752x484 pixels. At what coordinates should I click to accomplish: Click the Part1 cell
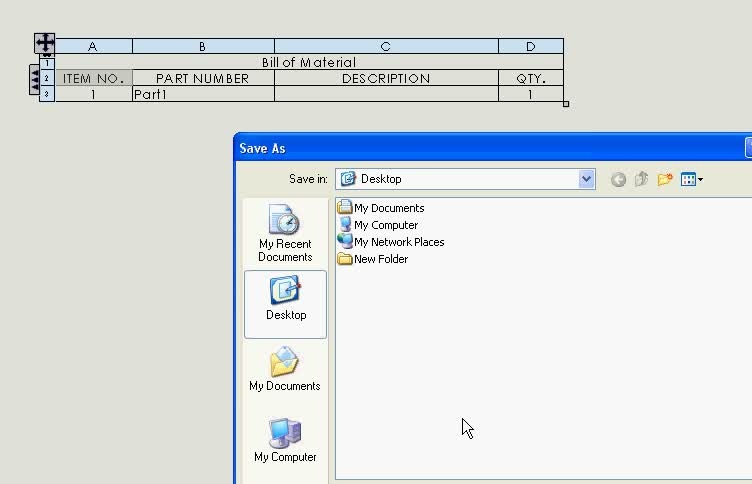point(203,94)
